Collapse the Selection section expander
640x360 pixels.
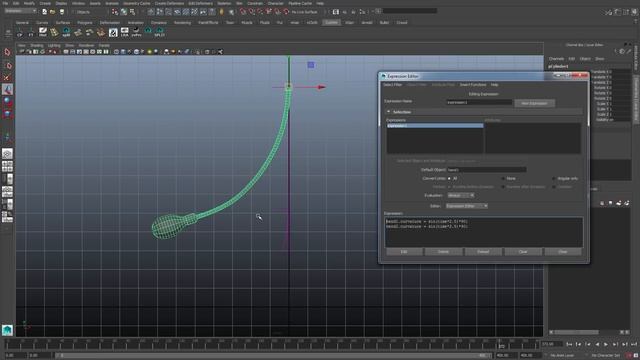(389, 112)
